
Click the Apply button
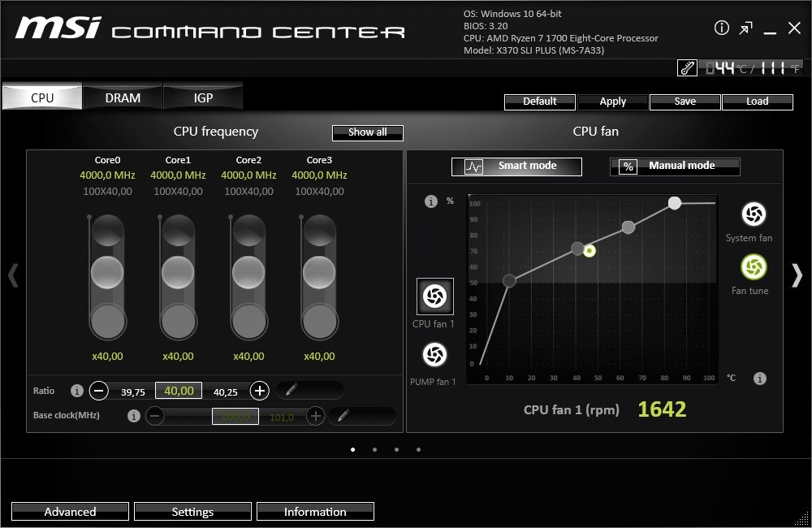[x=612, y=102]
